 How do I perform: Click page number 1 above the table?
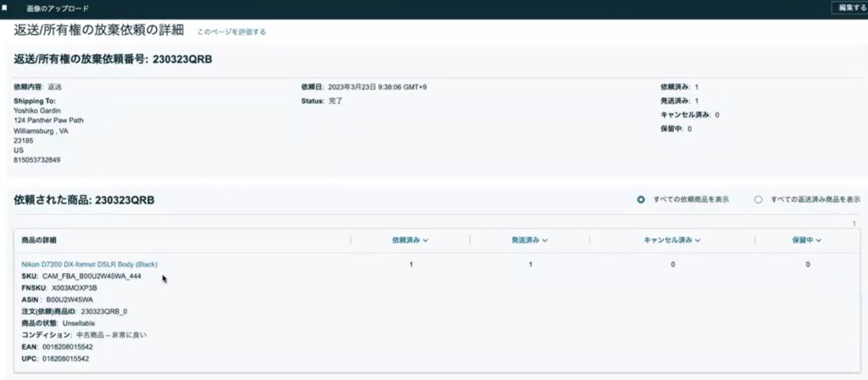tap(854, 224)
